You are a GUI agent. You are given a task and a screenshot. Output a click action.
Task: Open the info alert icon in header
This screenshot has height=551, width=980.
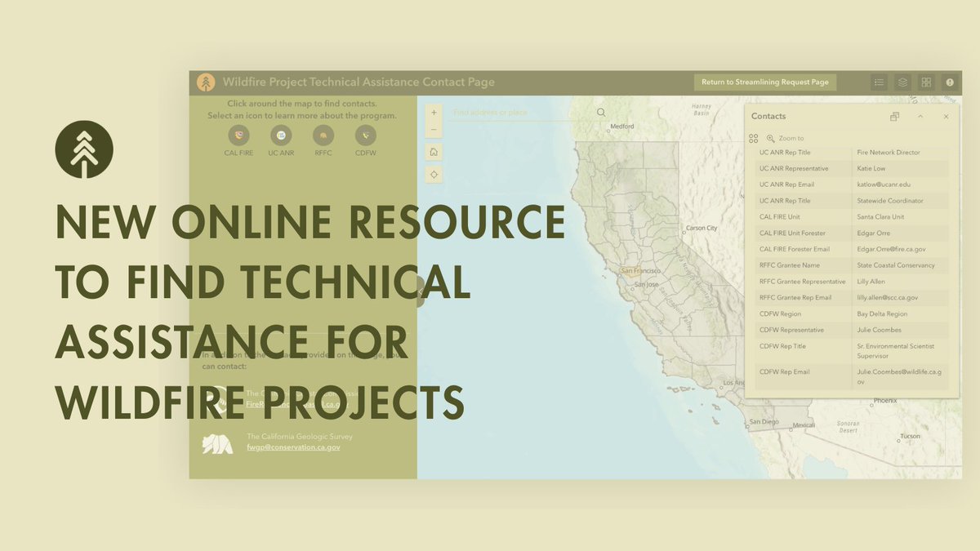(950, 82)
